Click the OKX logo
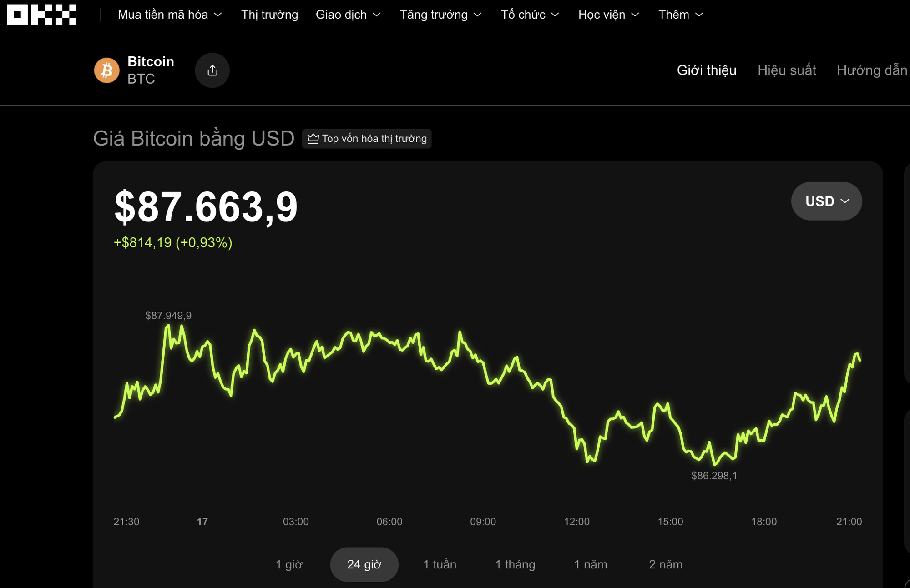Viewport: 910px width, 588px height. (40, 15)
